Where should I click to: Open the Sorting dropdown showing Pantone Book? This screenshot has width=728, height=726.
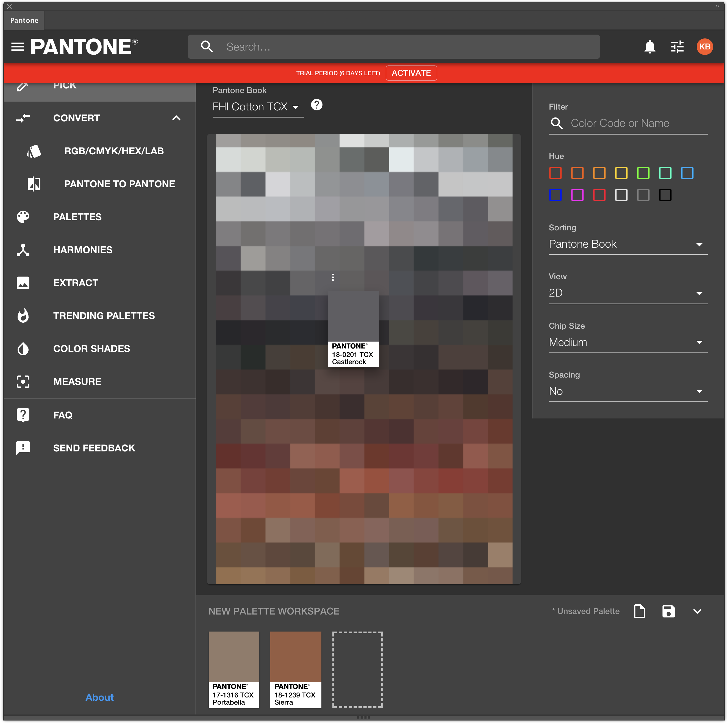coord(628,244)
